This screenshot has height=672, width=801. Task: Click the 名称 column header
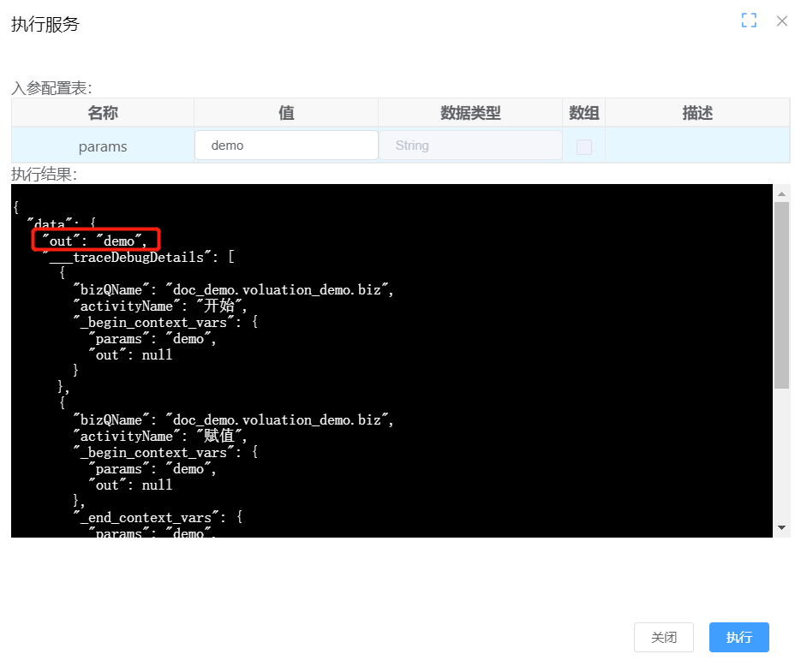point(103,113)
